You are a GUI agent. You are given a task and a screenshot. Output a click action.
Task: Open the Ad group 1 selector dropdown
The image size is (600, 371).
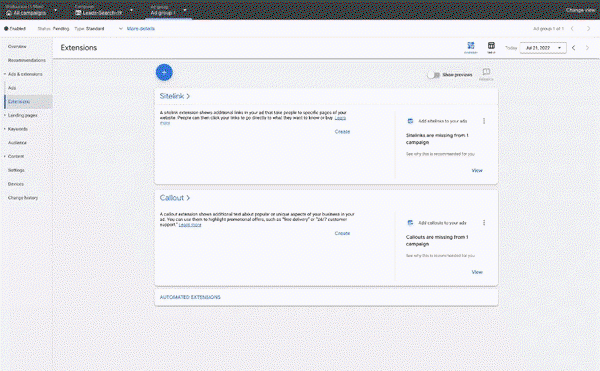coord(168,11)
